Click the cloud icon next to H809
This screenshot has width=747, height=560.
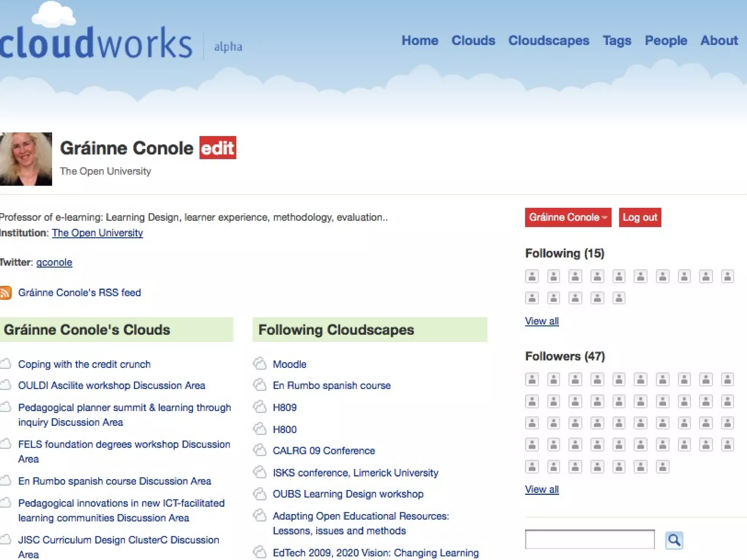coord(260,407)
